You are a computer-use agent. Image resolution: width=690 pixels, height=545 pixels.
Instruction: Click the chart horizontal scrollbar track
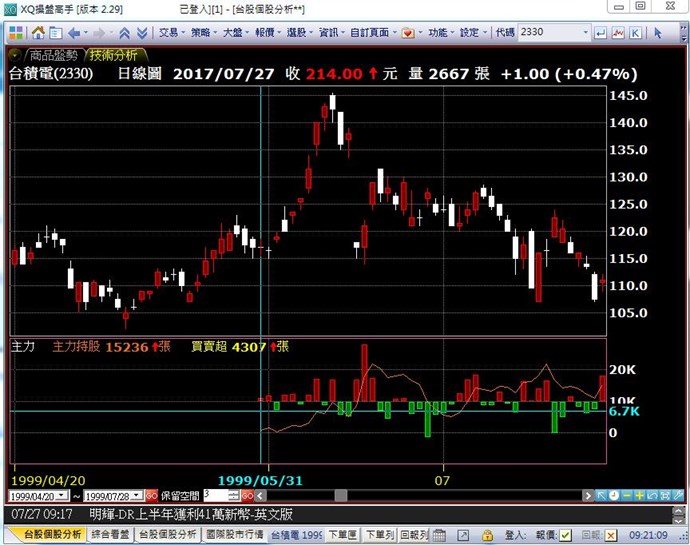tap(400, 495)
